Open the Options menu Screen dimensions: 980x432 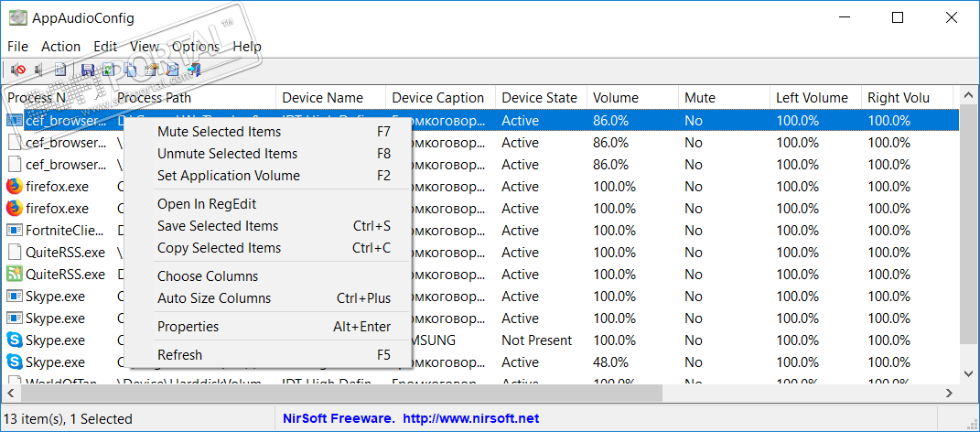[x=196, y=47]
